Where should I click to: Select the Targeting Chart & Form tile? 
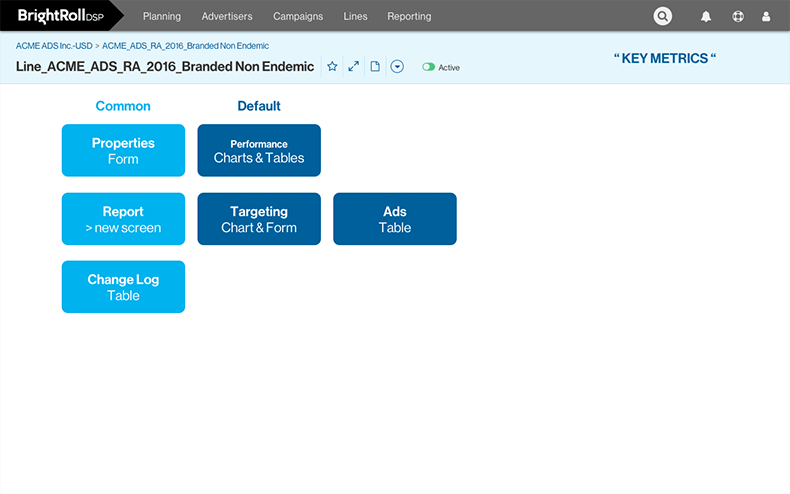click(259, 219)
